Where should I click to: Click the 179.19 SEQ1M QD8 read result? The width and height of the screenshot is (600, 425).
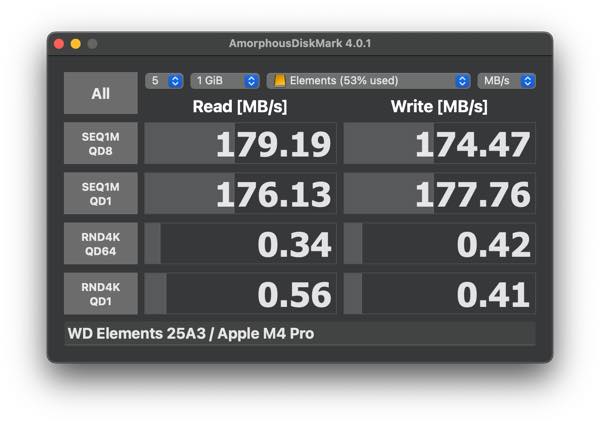click(x=240, y=144)
